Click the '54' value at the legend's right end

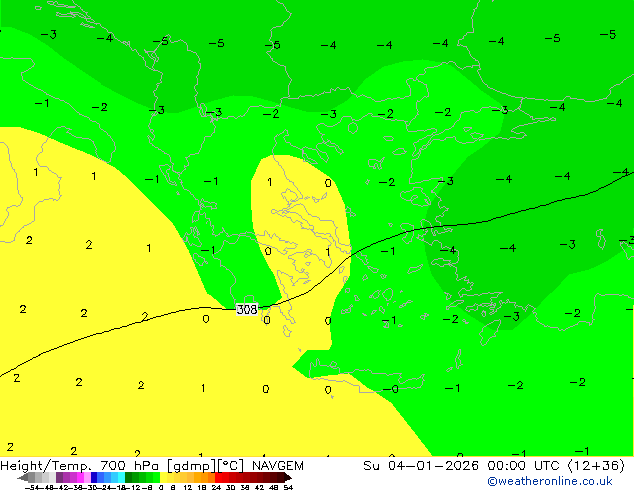click(x=288, y=487)
